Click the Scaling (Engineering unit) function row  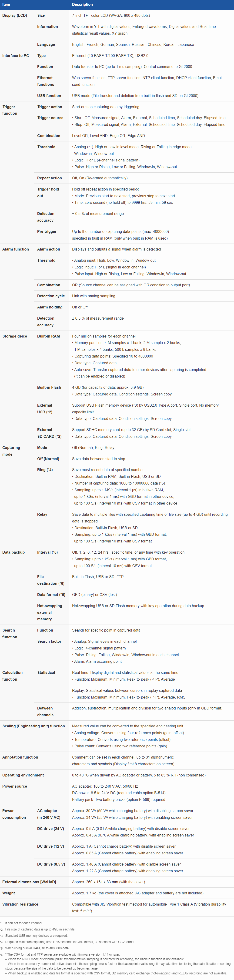pos(117,736)
